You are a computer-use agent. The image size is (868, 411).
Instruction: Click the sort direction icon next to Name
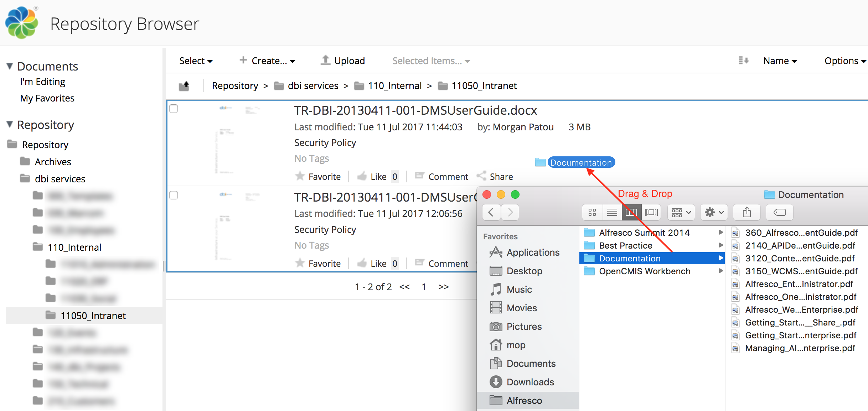coord(743,61)
